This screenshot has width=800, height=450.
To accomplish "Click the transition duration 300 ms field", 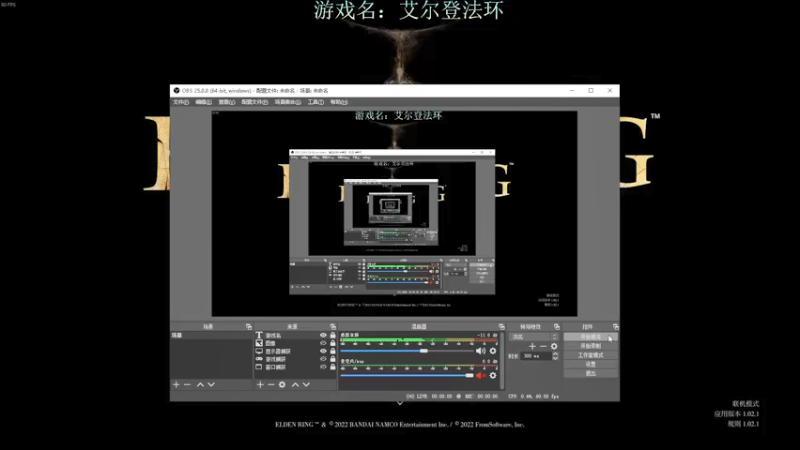I will (x=536, y=356).
